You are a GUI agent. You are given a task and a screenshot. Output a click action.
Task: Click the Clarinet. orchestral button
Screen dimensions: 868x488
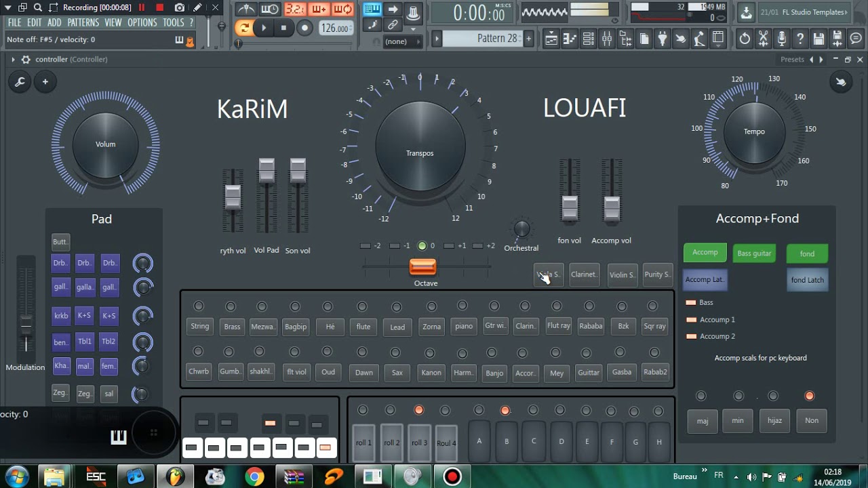pos(584,274)
